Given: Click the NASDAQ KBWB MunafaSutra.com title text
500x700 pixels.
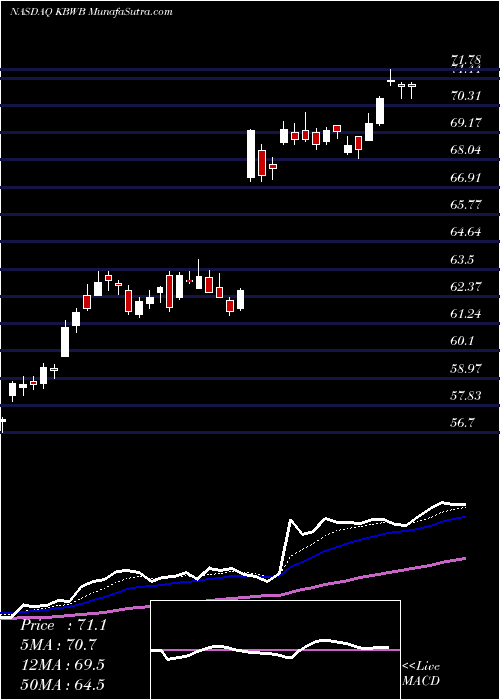Looking at the screenshot, I should click(91, 12).
